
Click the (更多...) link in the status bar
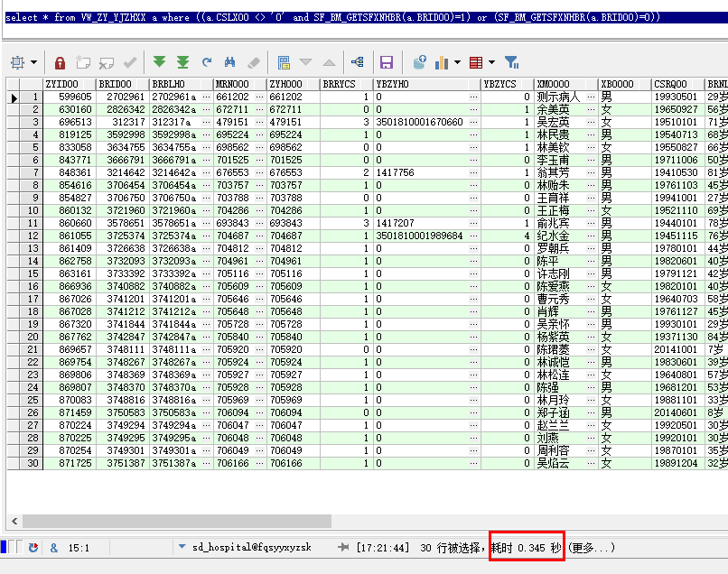pyautogui.click(x=591, y=547)
